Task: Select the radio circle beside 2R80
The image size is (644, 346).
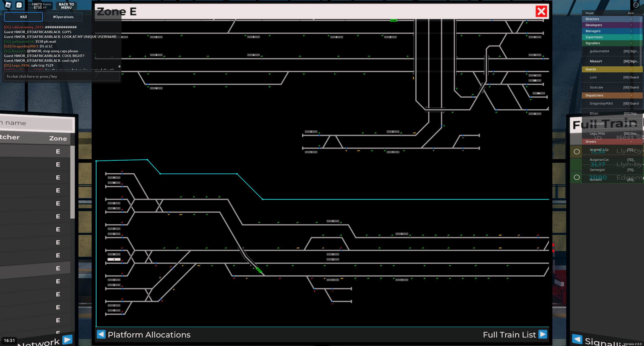Action: pyautogui.click(x=577, y=177)
